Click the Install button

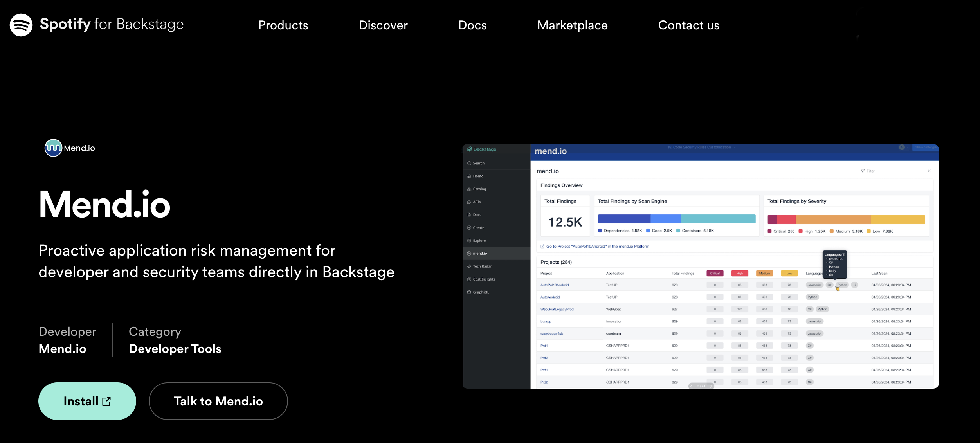click(x=87, y=401)
